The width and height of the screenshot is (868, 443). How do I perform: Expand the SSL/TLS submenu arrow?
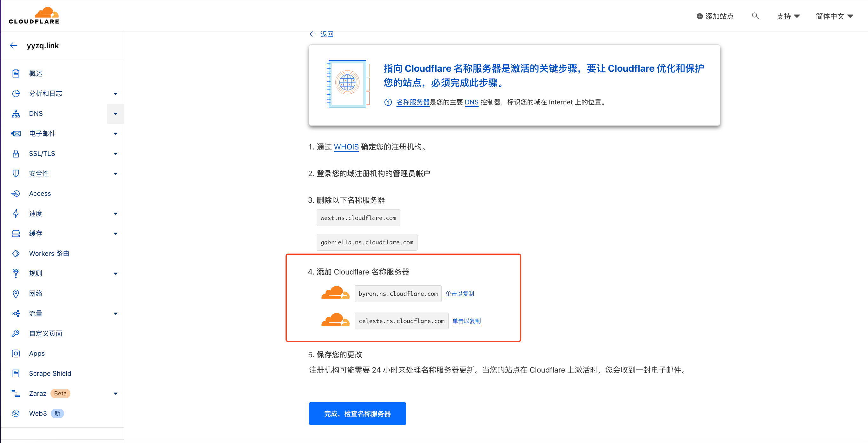[x=115, y=154]
